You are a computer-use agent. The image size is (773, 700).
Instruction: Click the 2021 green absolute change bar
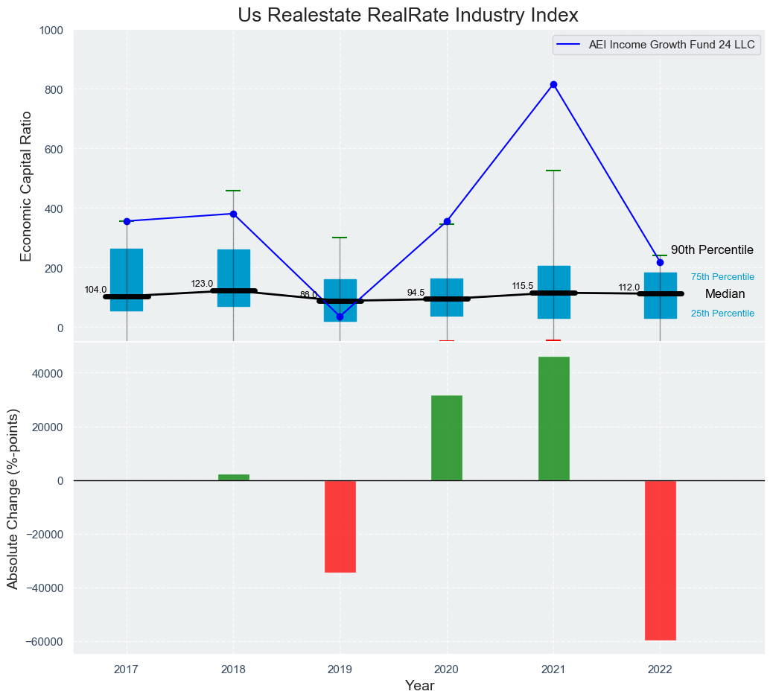(553, 419)
